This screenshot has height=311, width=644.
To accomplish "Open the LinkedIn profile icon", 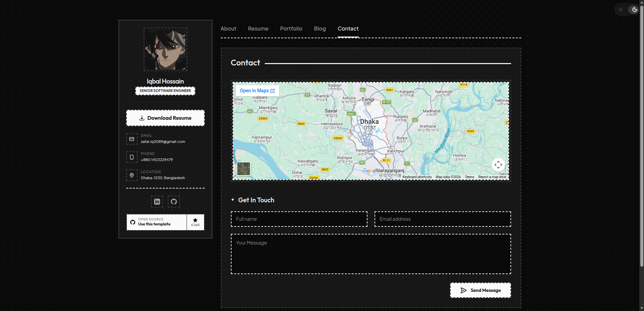I will click(157, 202).
